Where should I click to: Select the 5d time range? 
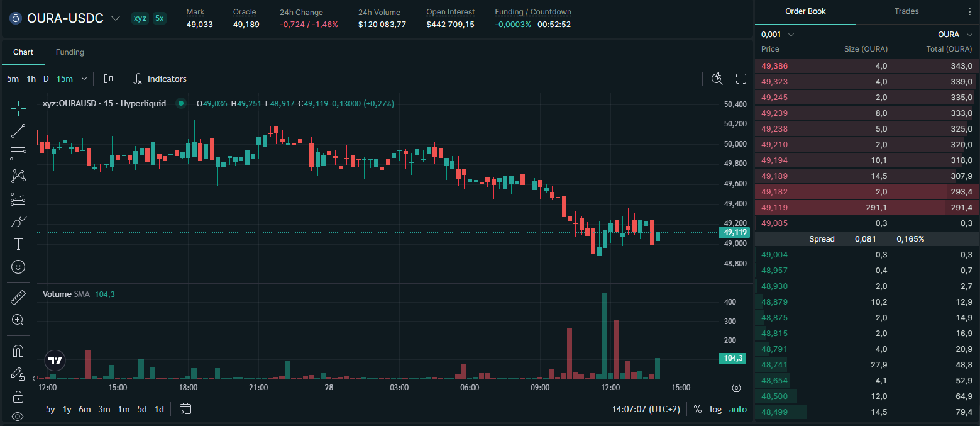pyautogui.click(x=142, y=409)
